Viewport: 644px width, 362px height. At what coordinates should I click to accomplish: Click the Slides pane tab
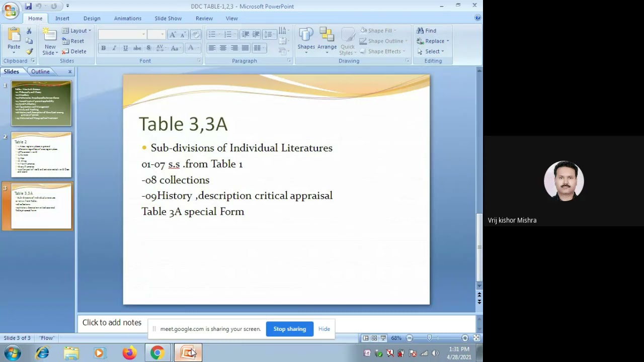click(12, 71)
